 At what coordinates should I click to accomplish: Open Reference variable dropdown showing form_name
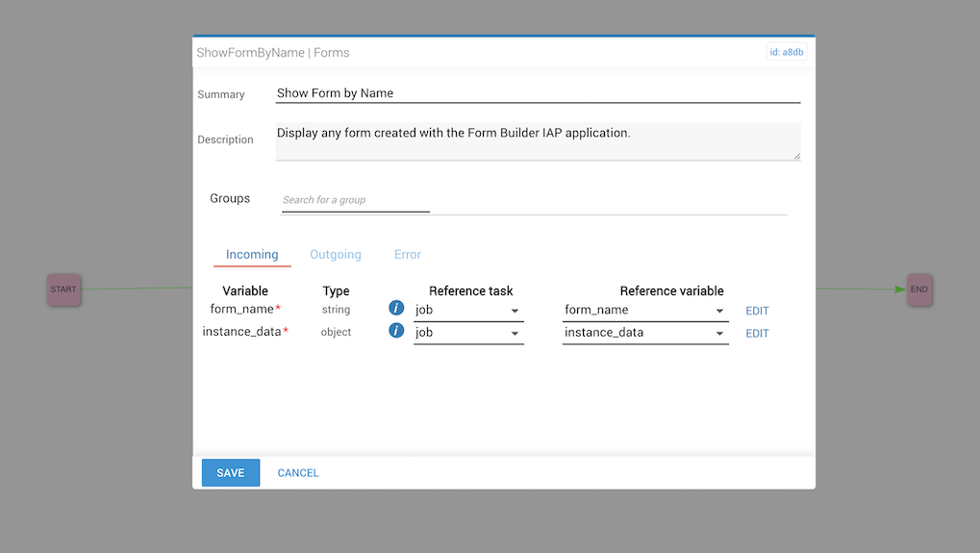pos(645,310)
